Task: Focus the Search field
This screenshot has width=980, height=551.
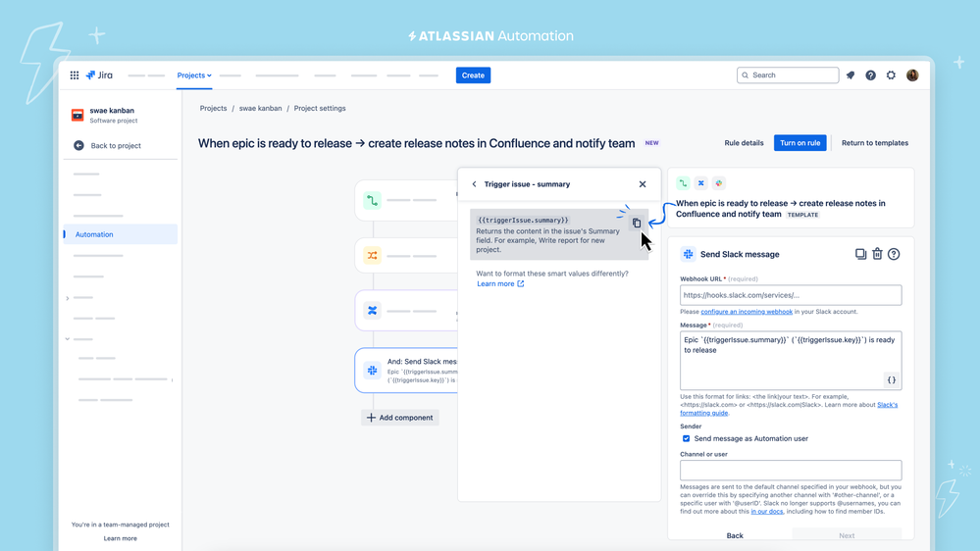Action: point(788,75)
